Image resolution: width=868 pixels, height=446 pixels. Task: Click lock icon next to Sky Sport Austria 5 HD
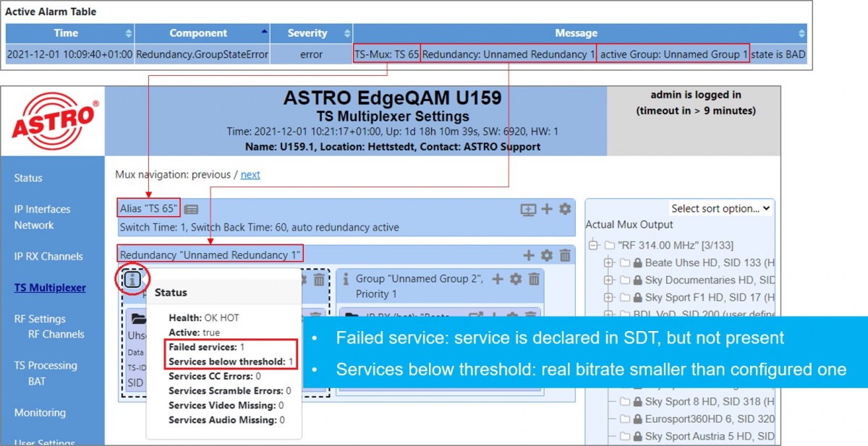click(x=637, y=437)
